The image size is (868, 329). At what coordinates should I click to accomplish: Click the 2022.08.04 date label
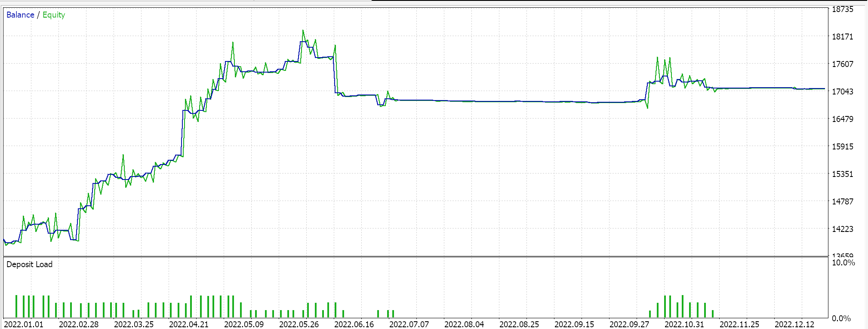[x=464, y=324]
